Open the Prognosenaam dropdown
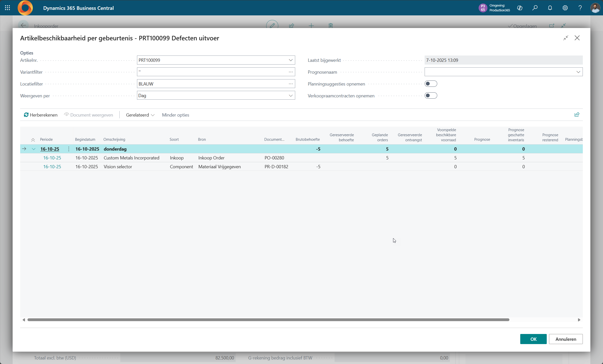 point(578,72)
